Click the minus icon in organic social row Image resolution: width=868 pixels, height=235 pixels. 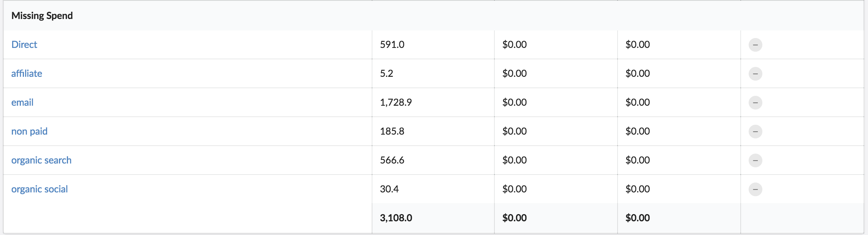tap(755, 189)
